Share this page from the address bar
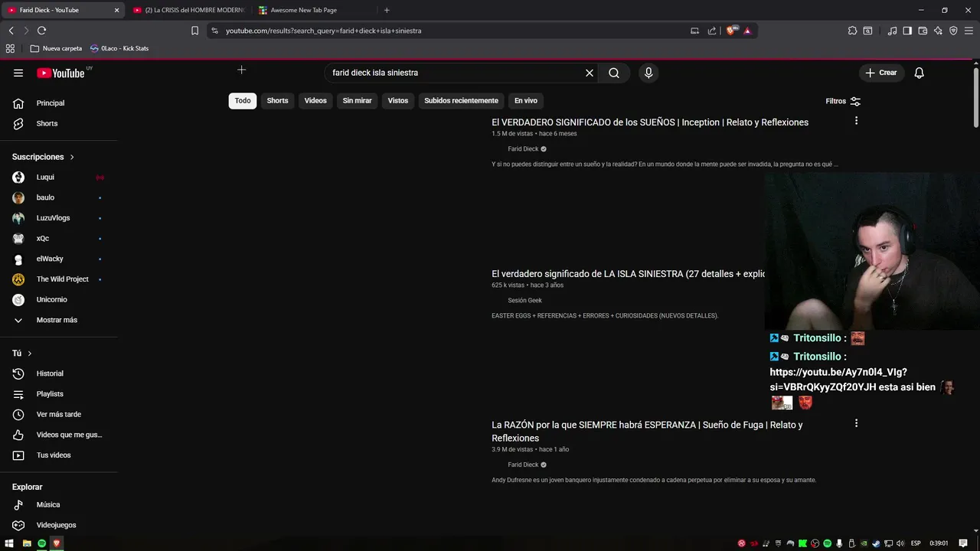This screenshot has width=980, height=551. click(x=712, y=31)
